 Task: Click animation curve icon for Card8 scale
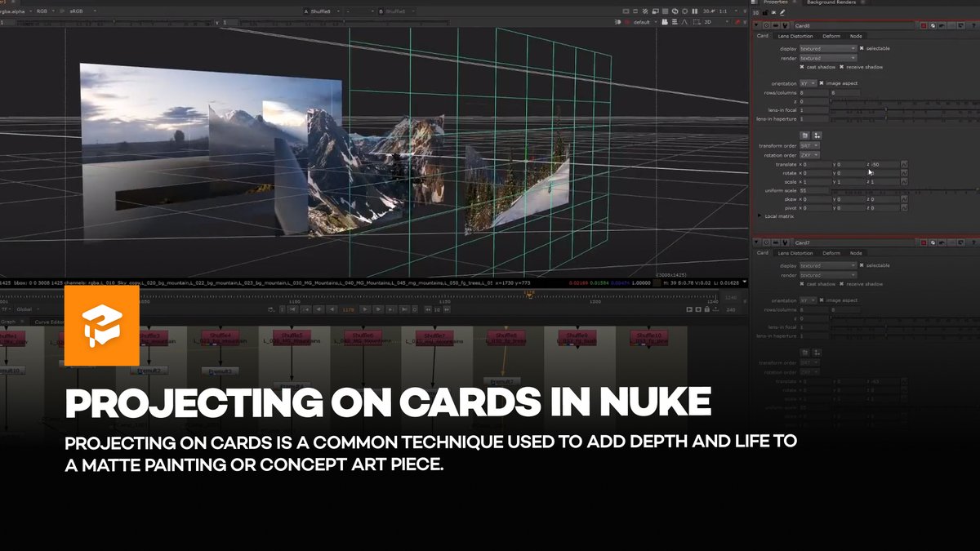pos(904,182)
